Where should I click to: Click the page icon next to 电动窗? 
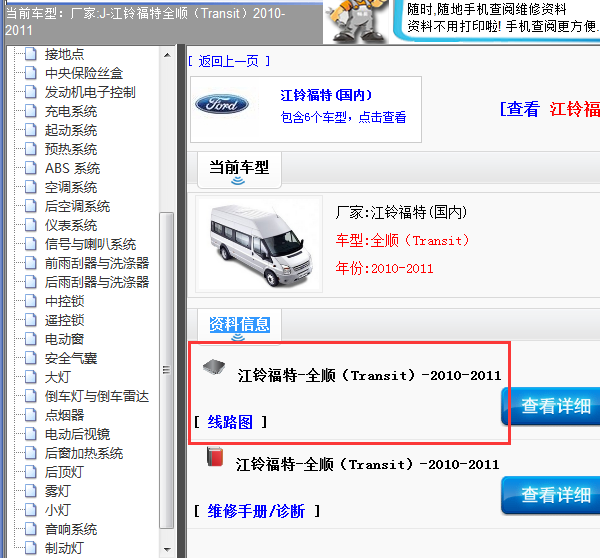[x=31, y=339]
